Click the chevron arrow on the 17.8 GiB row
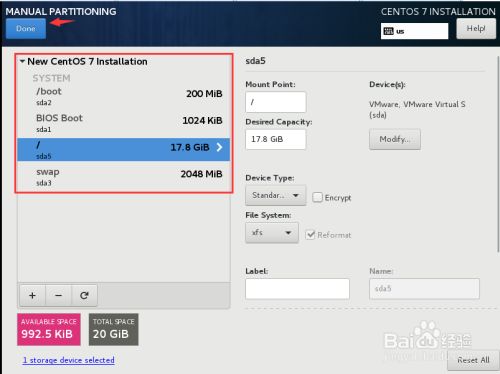500x374 pixels. point(219,147)
